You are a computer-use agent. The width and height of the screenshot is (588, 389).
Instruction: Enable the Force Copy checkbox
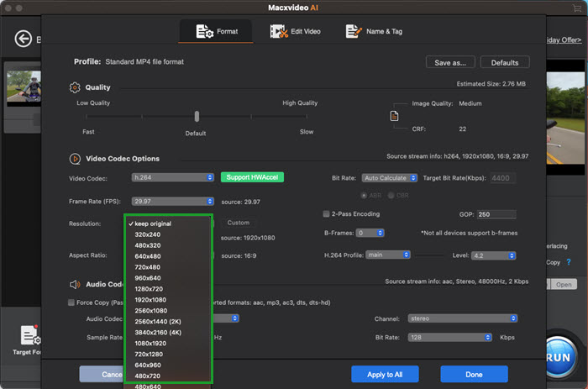coord(71,302)
